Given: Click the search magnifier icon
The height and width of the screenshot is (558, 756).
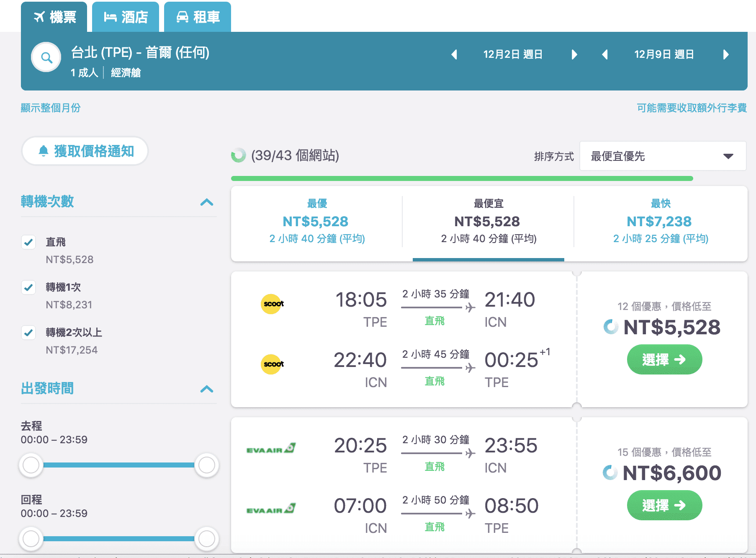Looking at the screenshot, I should tap(46, 57).
